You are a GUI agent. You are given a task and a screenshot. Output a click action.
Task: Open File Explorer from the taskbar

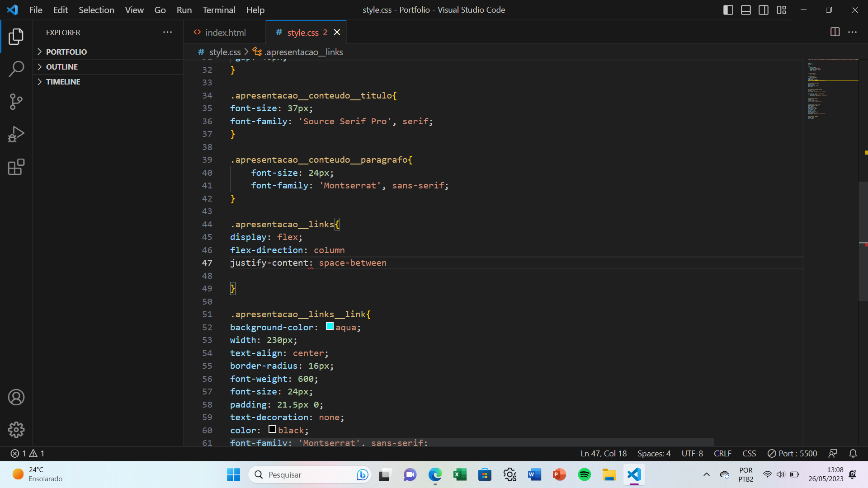(609, 475)
